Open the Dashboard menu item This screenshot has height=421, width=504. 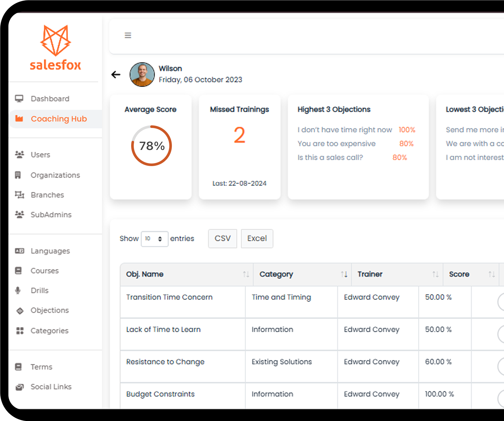50,99
